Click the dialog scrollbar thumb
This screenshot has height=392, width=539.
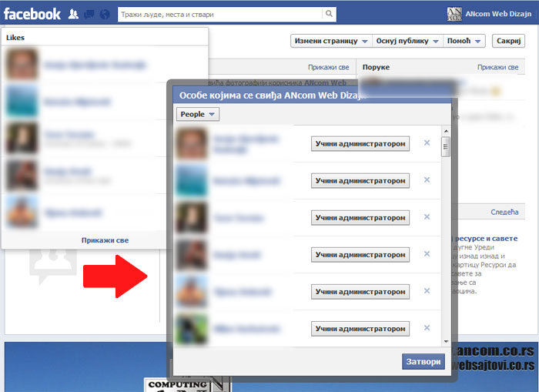click(446, 147)
